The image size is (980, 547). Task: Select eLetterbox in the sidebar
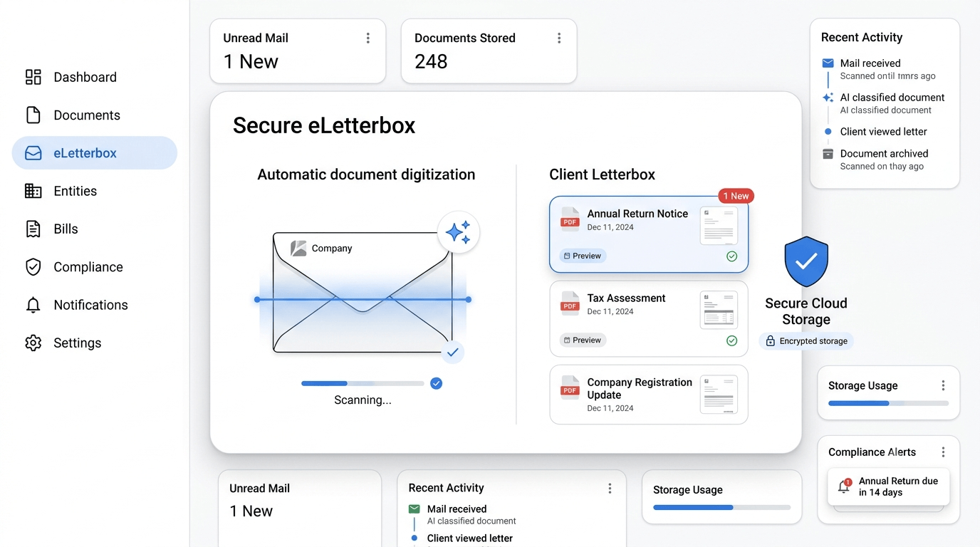click(x=95, y=152)
